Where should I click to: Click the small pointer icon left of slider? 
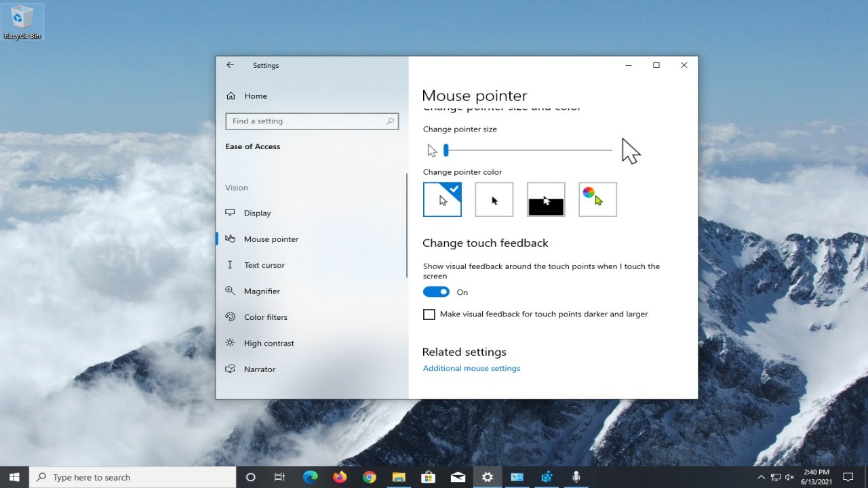click(432, 150)
